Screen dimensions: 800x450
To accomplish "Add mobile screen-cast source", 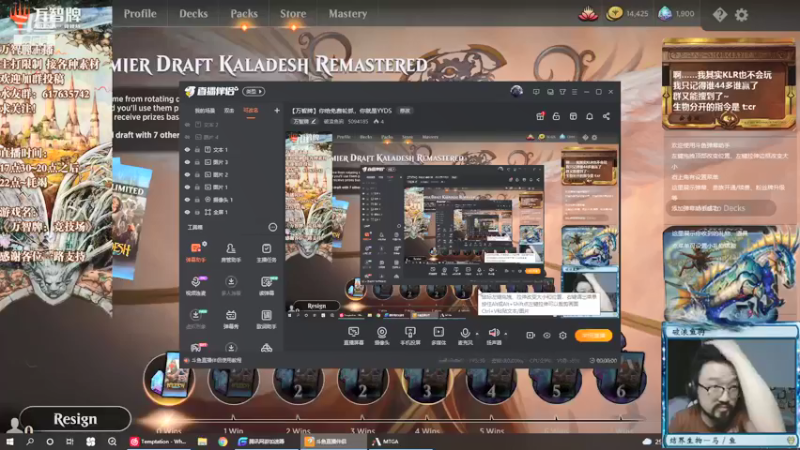I will pyautogui.click(x=410, y=336).
